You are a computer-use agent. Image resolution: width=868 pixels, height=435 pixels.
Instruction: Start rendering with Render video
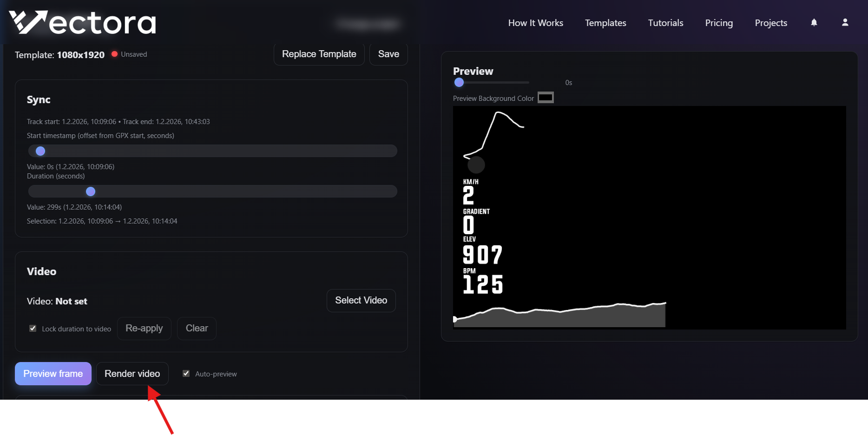132,374
